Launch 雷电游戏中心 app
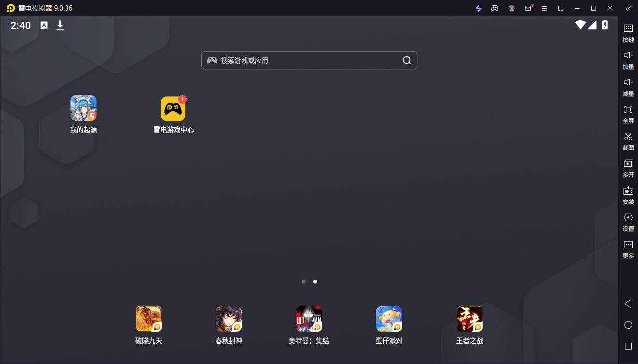The height and width of the screenshot is (364, 638). (x=173, y=108)
